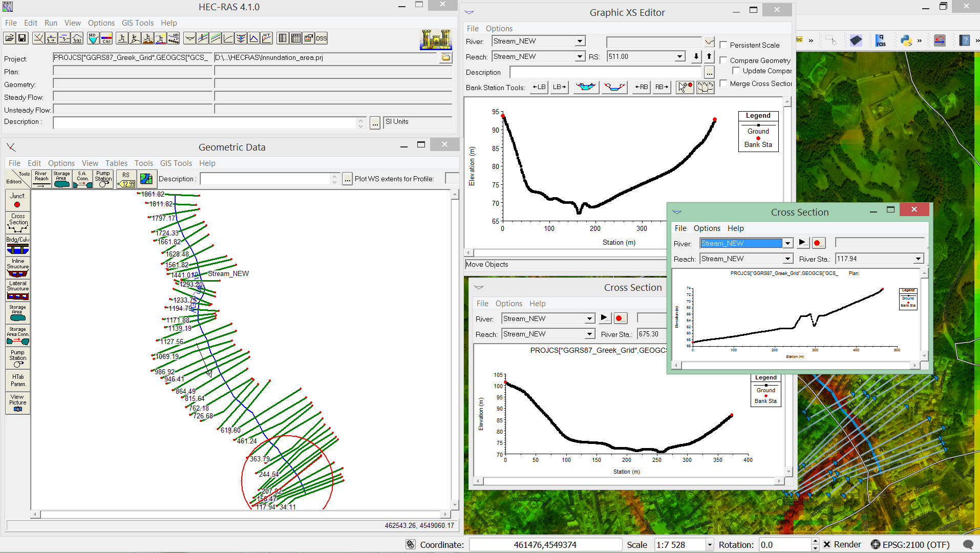The height and width of the screenshot is (553, 980).
Task: Save project icon in HEC-RAS toolbar
Action: pos(22,38)
